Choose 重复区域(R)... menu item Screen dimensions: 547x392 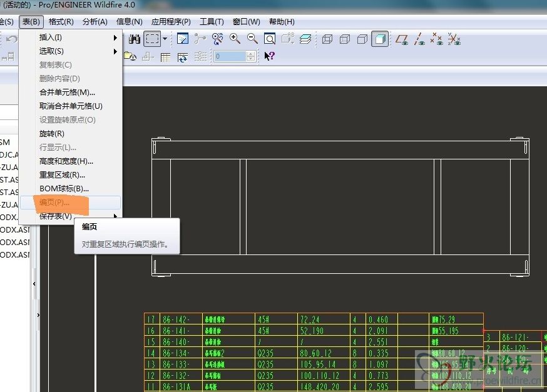pyautogui.click(x=71, y=175)
